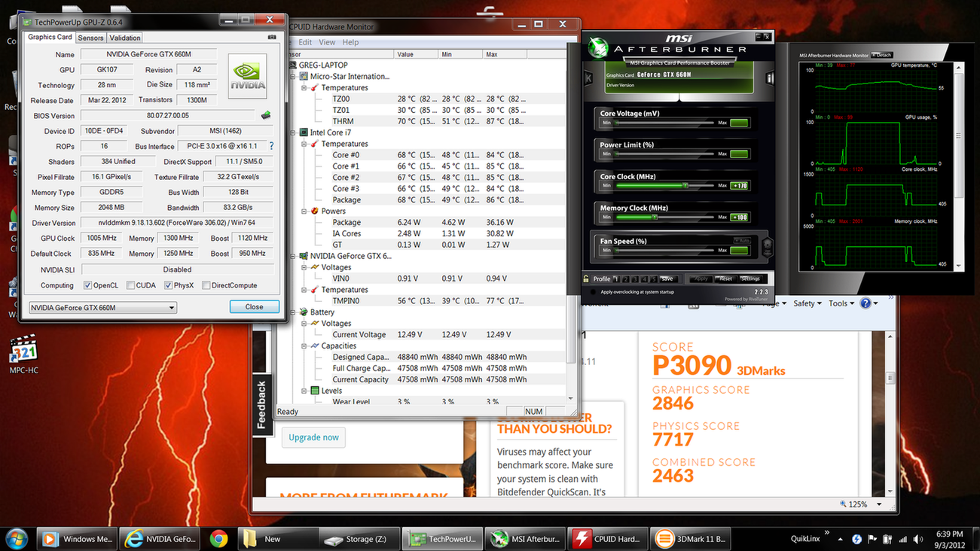The height and width of the screenshot is (551, 980).
Task: Open the Tools dropdown in Internet Explorer
Action: tap(841, 303)
